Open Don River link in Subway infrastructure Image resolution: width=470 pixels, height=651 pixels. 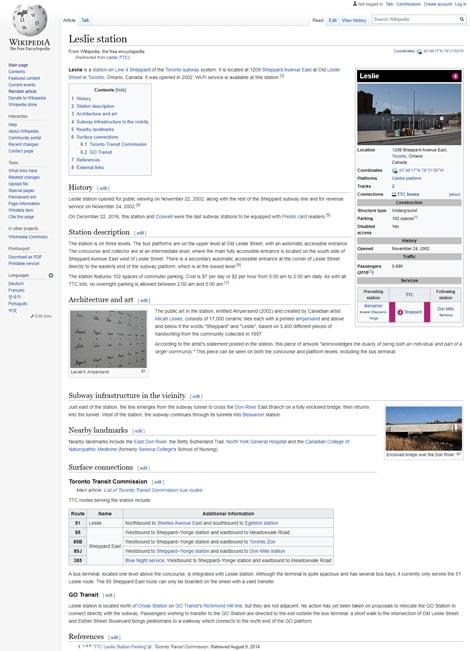point(245,407)
